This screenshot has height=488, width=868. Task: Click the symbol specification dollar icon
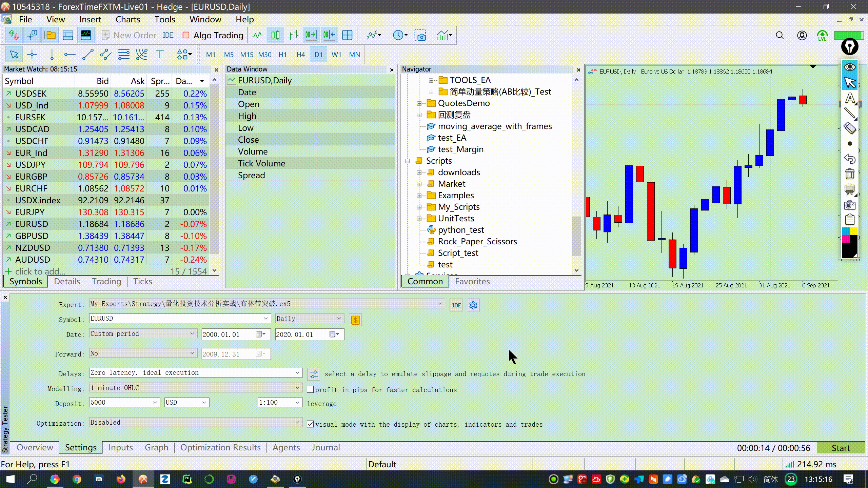355,320
